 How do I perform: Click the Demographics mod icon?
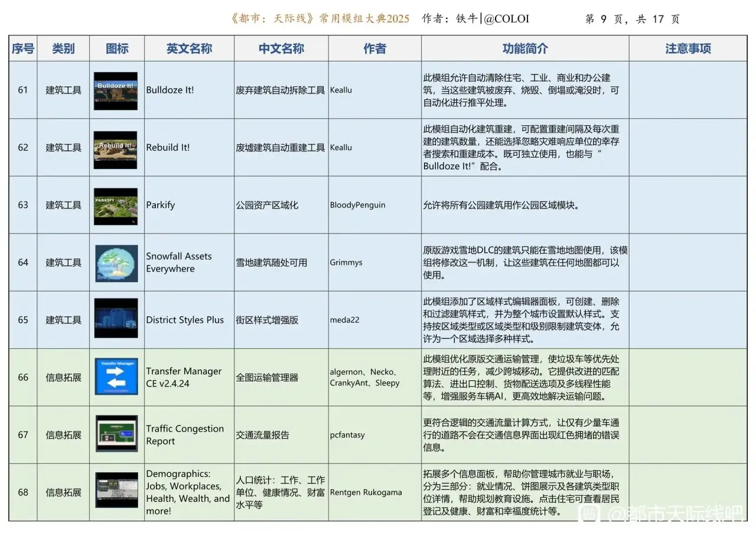click(x=116, y=491)
